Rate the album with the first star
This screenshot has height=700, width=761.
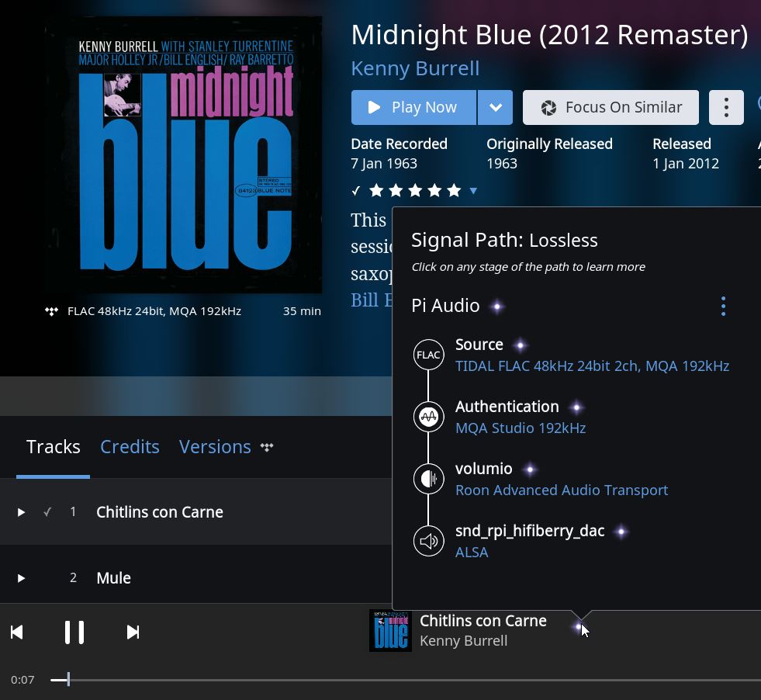pos(376,190)
